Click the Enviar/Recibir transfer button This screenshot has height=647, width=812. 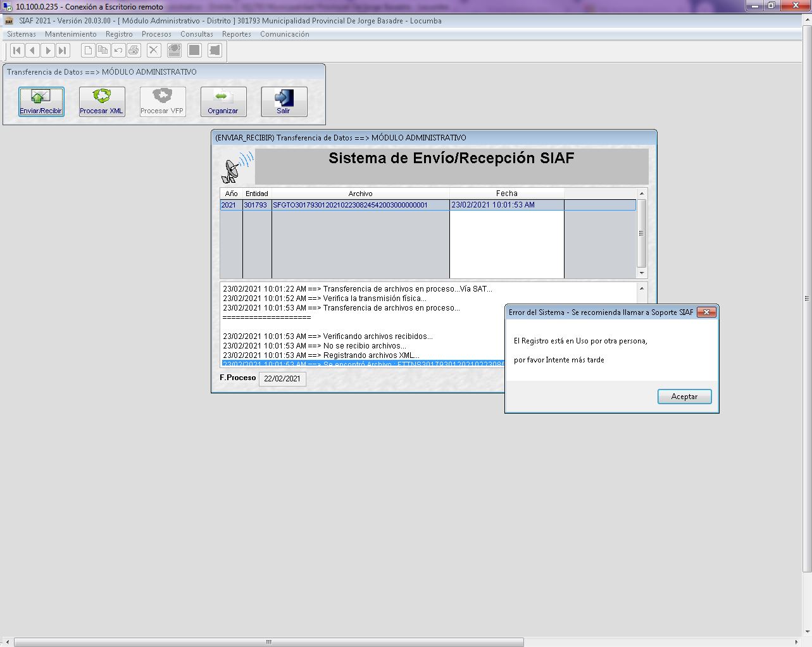(41, 102)
